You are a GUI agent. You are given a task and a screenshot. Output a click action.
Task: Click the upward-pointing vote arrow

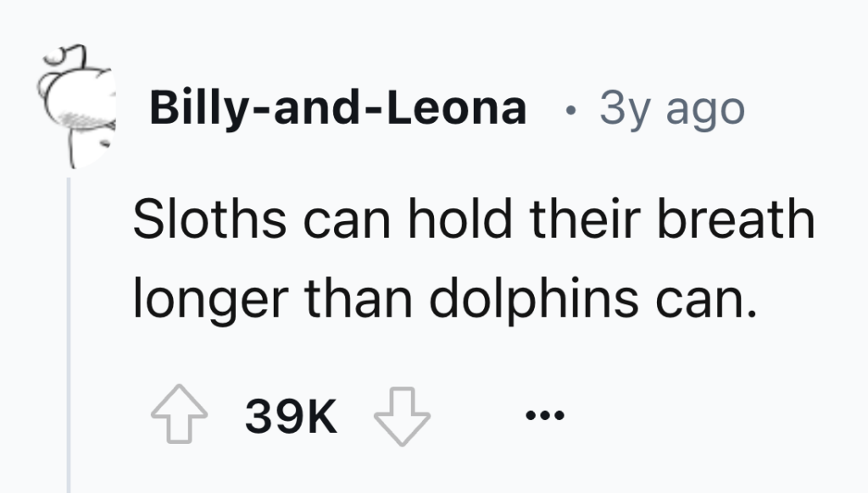coord(181,415)
